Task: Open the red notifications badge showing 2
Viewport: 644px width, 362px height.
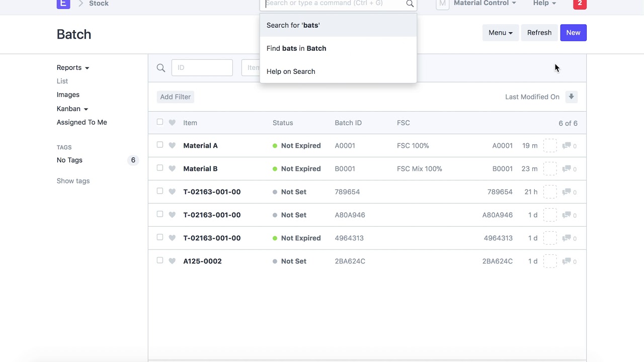Action: point(580,4)
